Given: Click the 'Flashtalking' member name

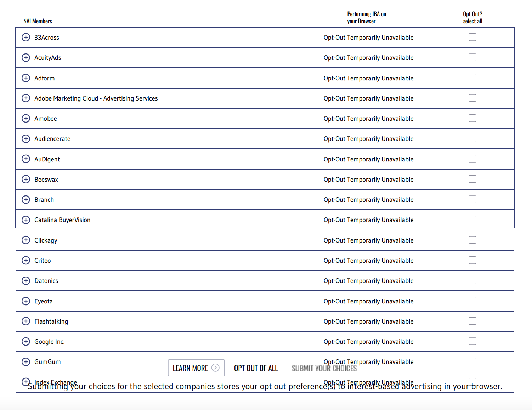Looking at the screenshot, I should coord(51,321).
